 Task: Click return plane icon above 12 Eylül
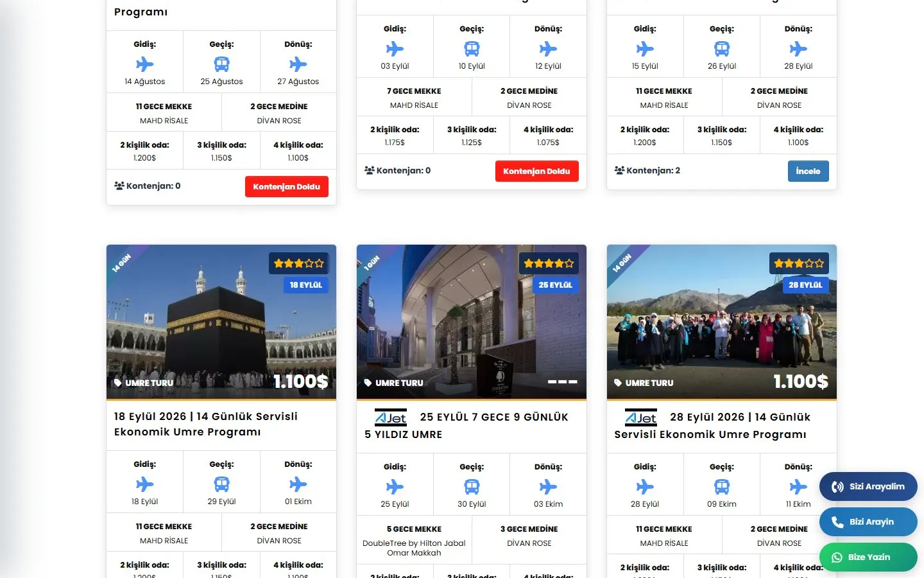click(x=548, y=49)
